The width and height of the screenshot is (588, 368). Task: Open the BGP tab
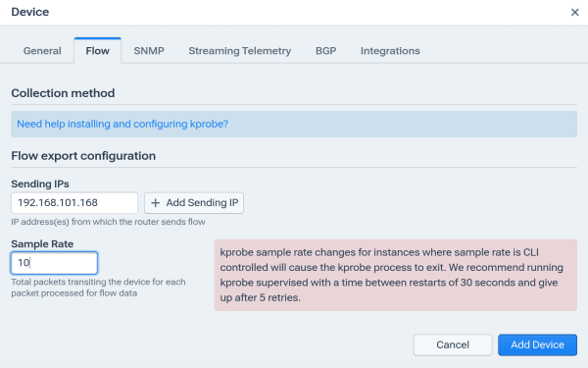[326, 51]
